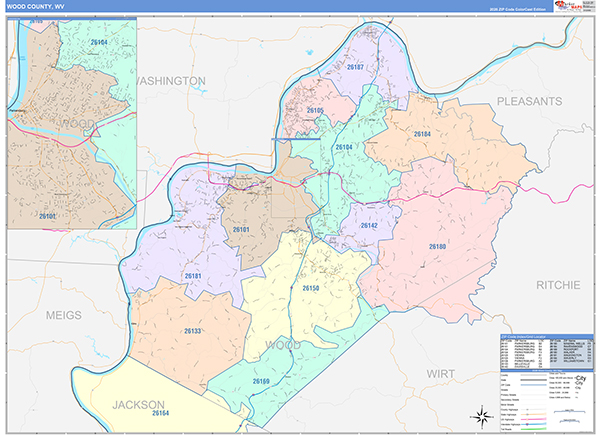The height and width of the screenshot is (435, 600).
Task: Select ZIP area 26150
Action: click(310, 288)
